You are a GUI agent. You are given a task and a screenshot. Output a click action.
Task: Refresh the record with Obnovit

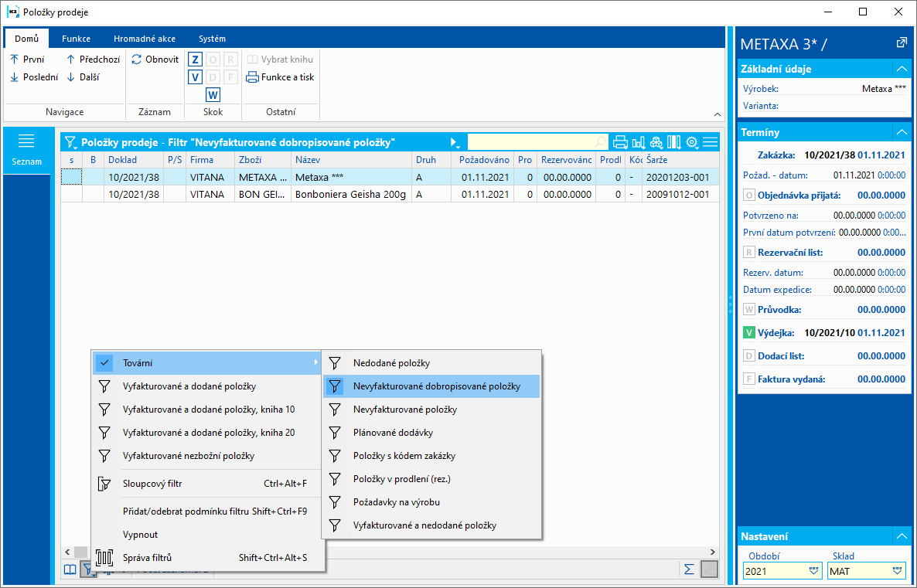click(155, 59)
